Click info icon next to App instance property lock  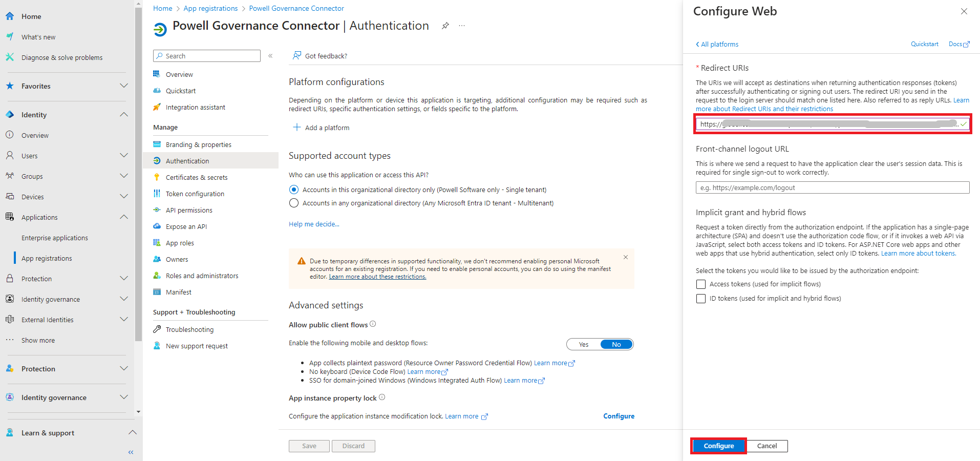click(382, 397)
